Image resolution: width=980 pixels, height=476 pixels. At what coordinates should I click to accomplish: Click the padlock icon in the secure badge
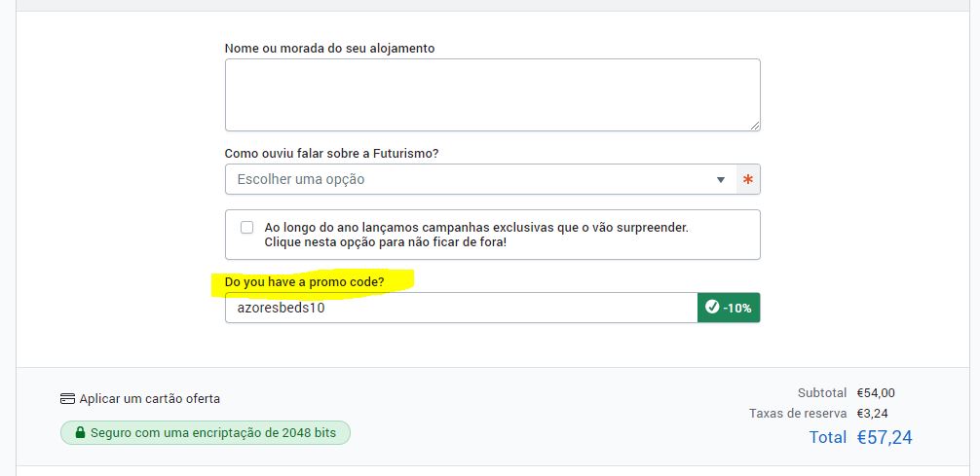[x=80, y=433]
